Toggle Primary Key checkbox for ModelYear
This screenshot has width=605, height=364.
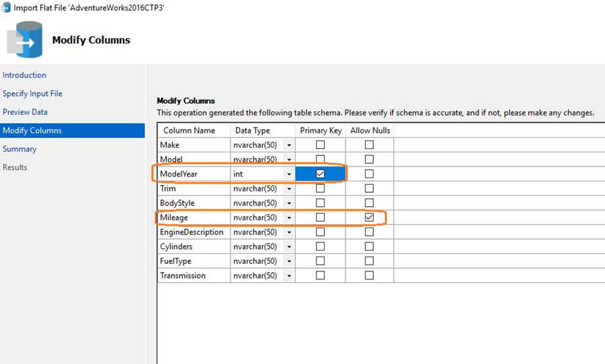(x=320, y=174)
